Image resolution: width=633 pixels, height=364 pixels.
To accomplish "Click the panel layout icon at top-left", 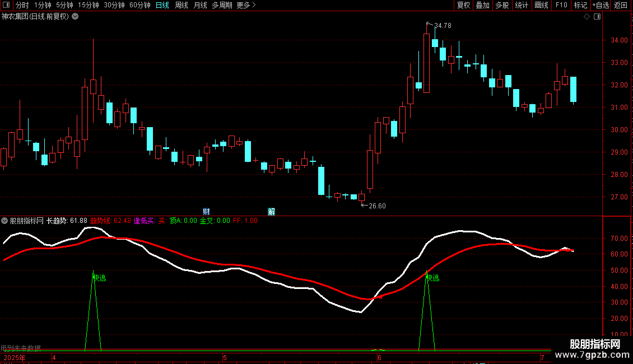I will point(6,5).
